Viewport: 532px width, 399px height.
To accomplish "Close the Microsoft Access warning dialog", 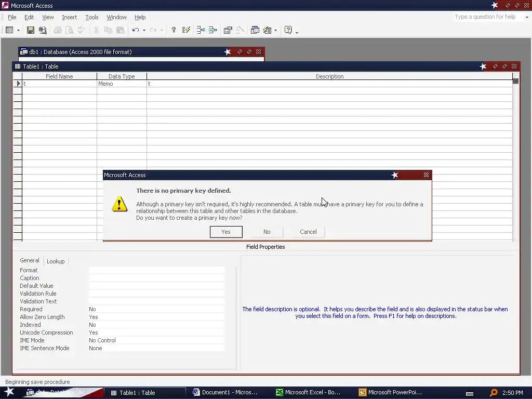I will pos(426,175).
